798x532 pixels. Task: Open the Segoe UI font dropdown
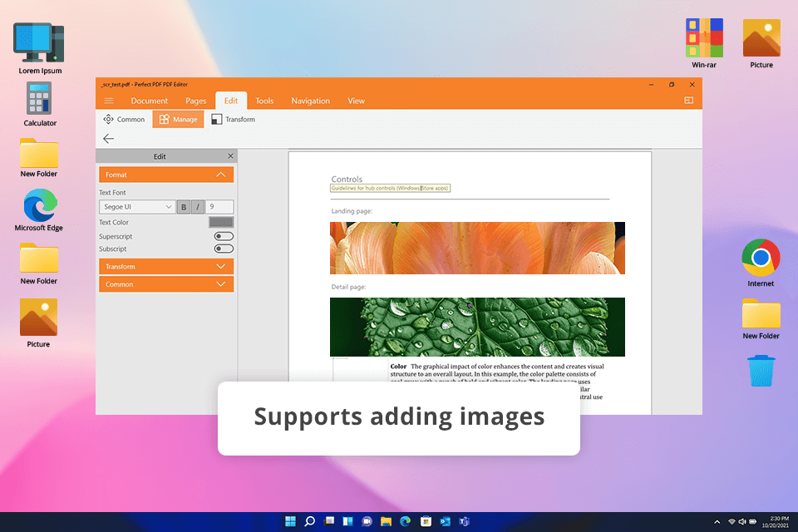(137, 207)
